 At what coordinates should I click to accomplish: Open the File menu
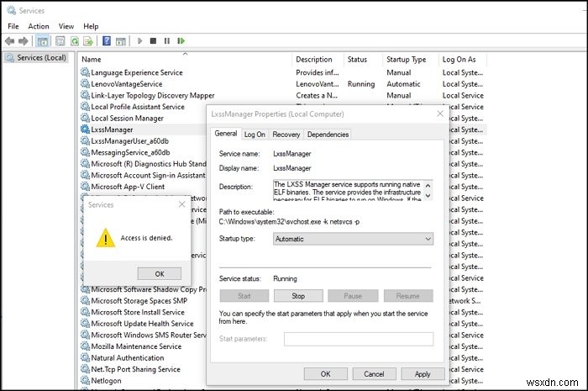13,26
